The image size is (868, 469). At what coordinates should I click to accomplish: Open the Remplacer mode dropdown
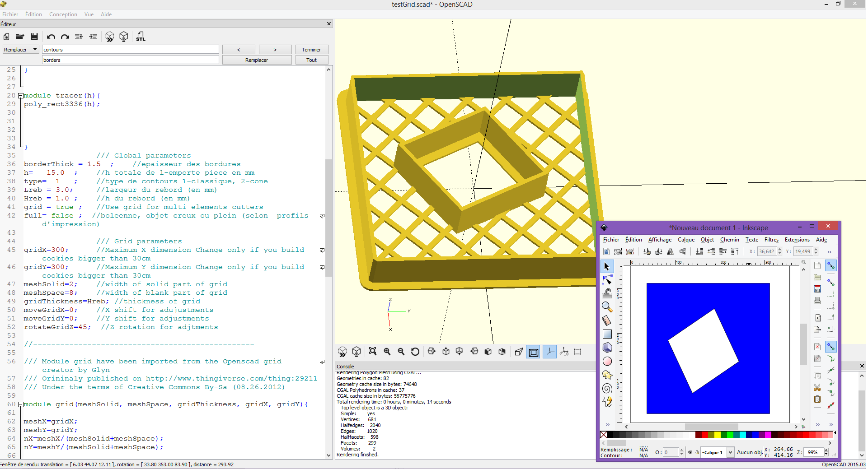tap(21, 49)
